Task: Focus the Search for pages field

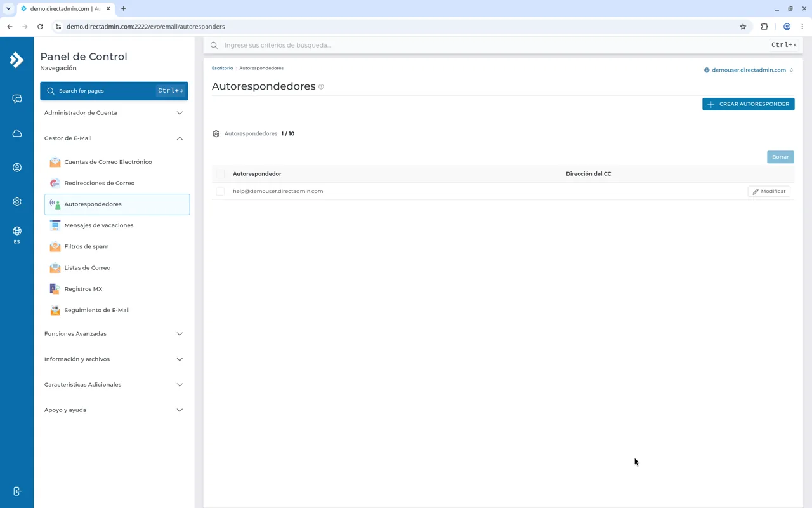Action: coord(114,91)
